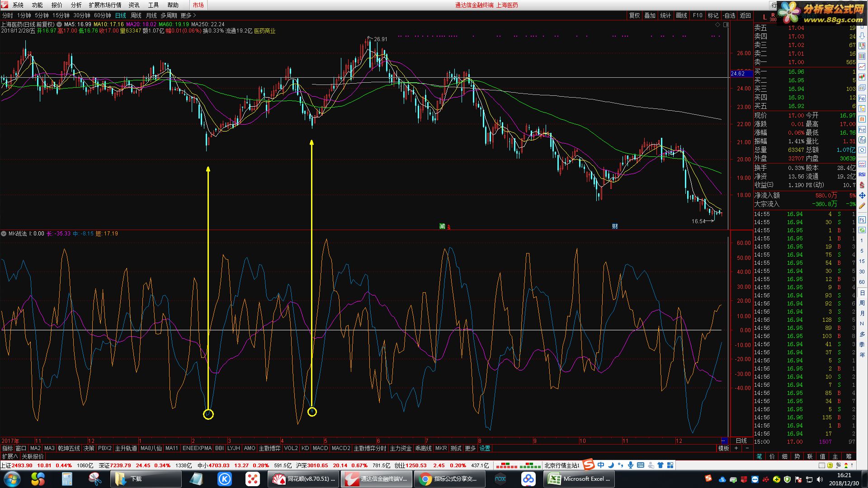Screen dimensions: 868x488
Task: Switch to the 筹 chip distribution tab
Action: [848, 456]
